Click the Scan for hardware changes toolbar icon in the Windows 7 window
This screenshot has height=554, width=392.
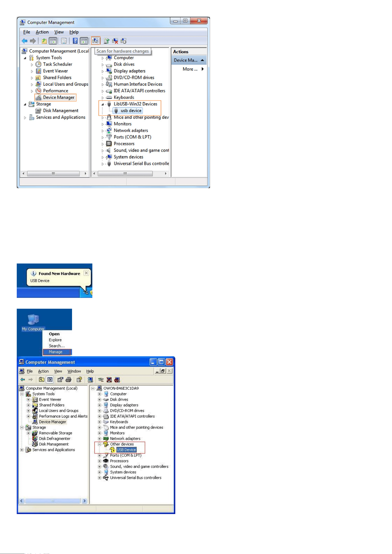(95, 41)
